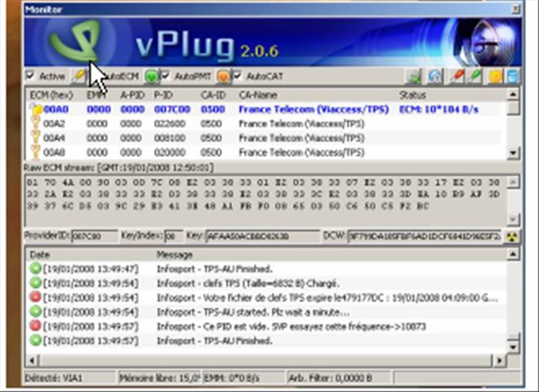Select message 'Ce PID est vide. SVP essayez cette fréquence'
Screen dimensions: 539x392
click(291, 326)
